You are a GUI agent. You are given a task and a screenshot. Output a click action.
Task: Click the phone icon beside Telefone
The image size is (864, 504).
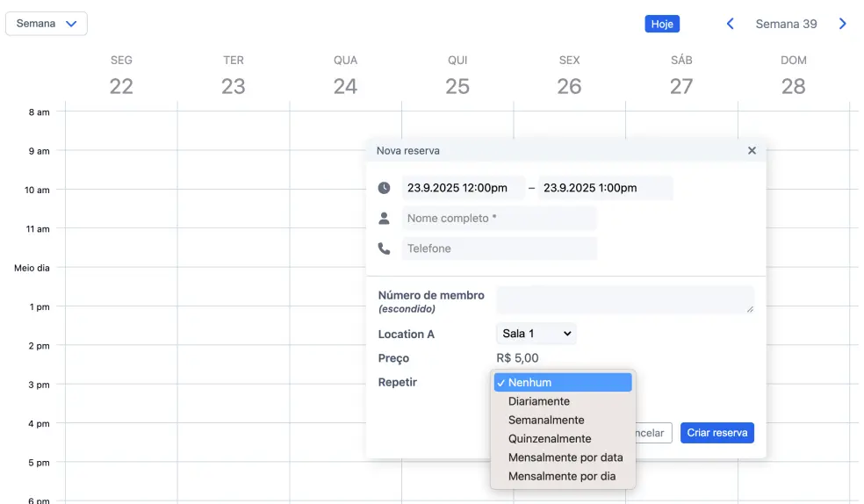pos(384,248)
